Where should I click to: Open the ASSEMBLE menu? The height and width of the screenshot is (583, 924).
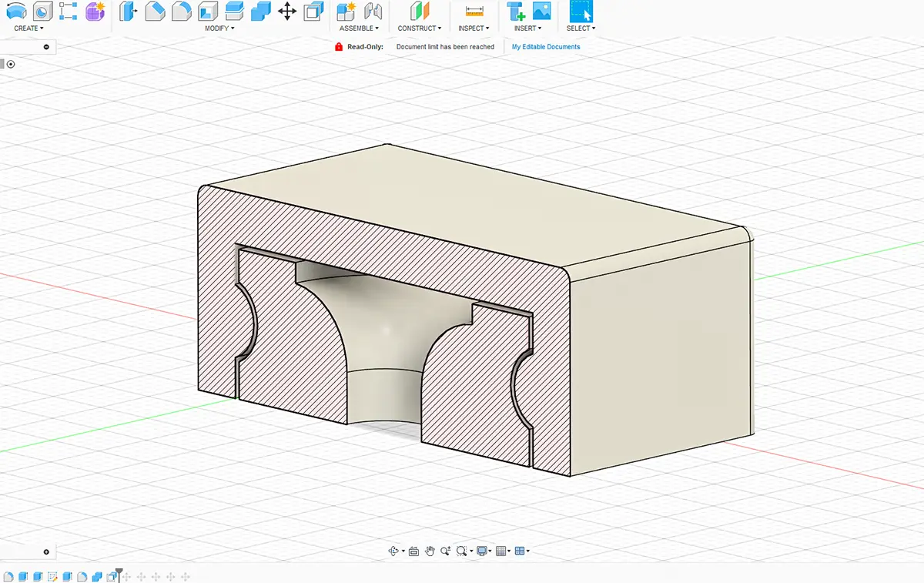(360, 28)
